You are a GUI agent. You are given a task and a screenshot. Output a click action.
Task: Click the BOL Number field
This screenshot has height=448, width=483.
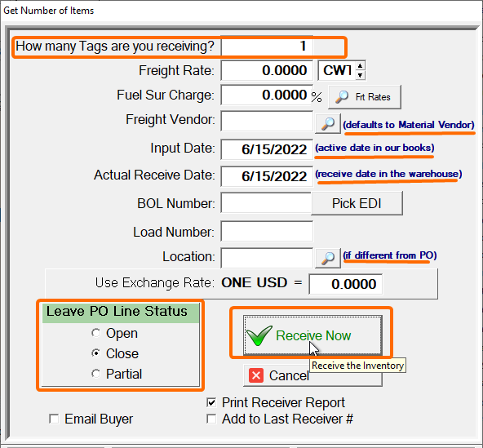[266, 203]
